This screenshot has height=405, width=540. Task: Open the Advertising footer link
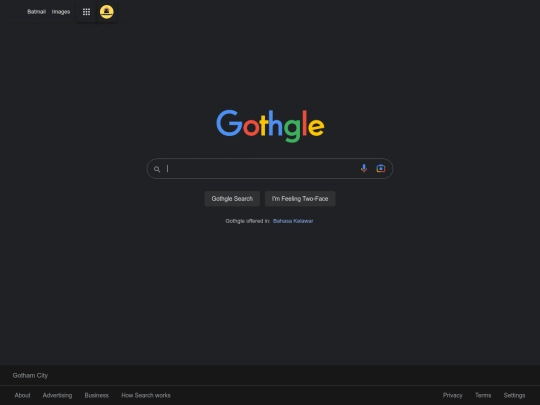pos(58,395)
